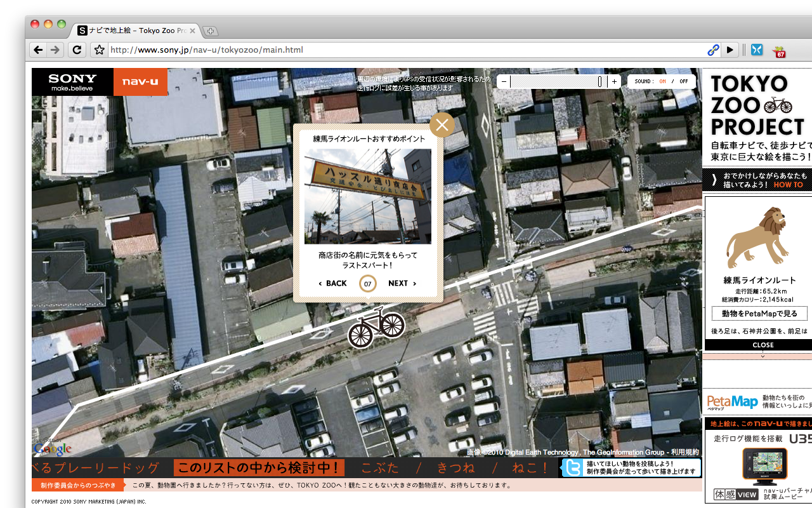Go back using the browser back arrow
Viewport: 812px width, 508px height.
tap(38, 50)
